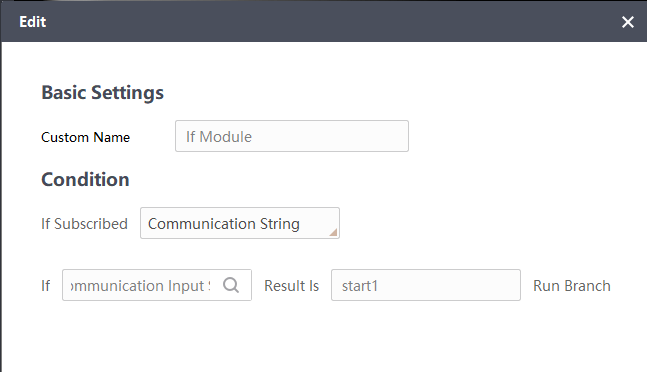The width and height of the screenshot is (647, 372).
Task: Click the small triangle arrow of If Subscribed combo
Action: point(333,232)
